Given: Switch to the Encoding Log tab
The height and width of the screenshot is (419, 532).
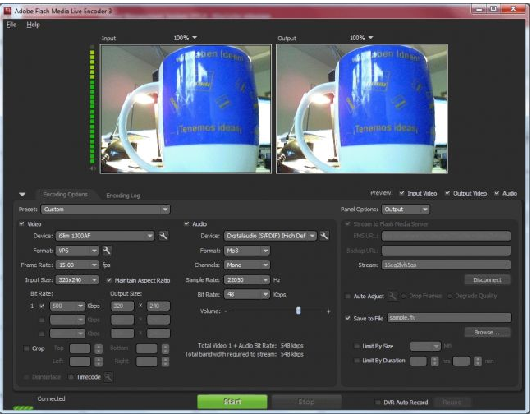Looking at the screenshot, I should [x=123, y=195].
